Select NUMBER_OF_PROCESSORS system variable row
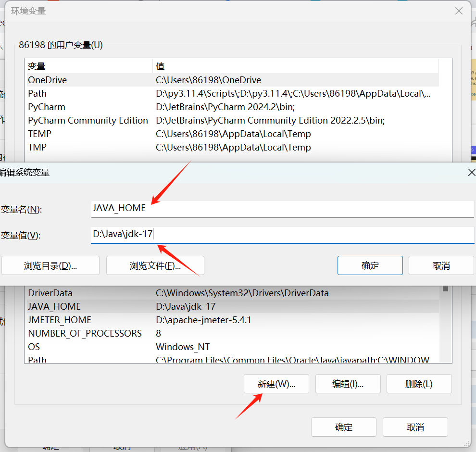The image size is (476, 452). 233,333
